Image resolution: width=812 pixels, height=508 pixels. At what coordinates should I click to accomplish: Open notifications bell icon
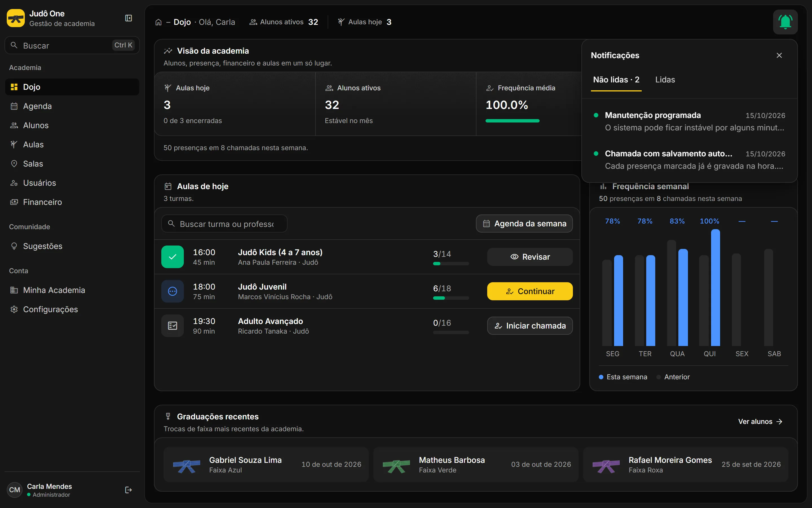(785, 22)
